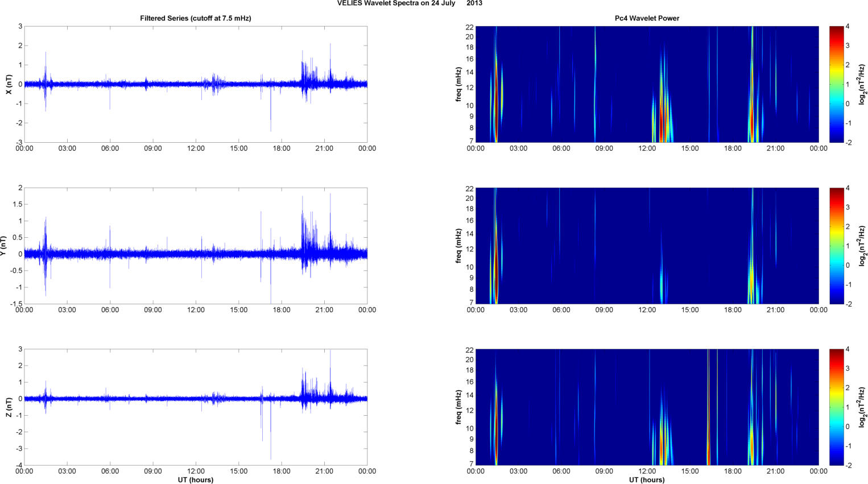Click the "14" frequency tick on the middle spectrogram
The image size is (868, 484).
pyautogui.click(x=469, y=234)
